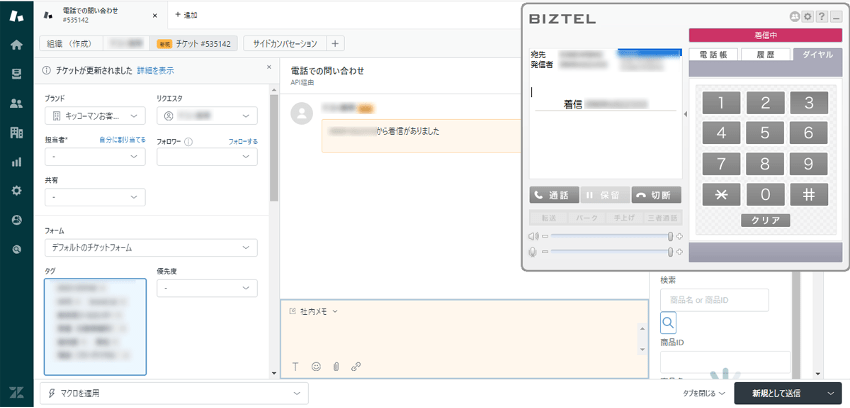Viewport: 850px width, 408px height.
Task: Open Admin gear icon in left sidebar
Action: 16,190
